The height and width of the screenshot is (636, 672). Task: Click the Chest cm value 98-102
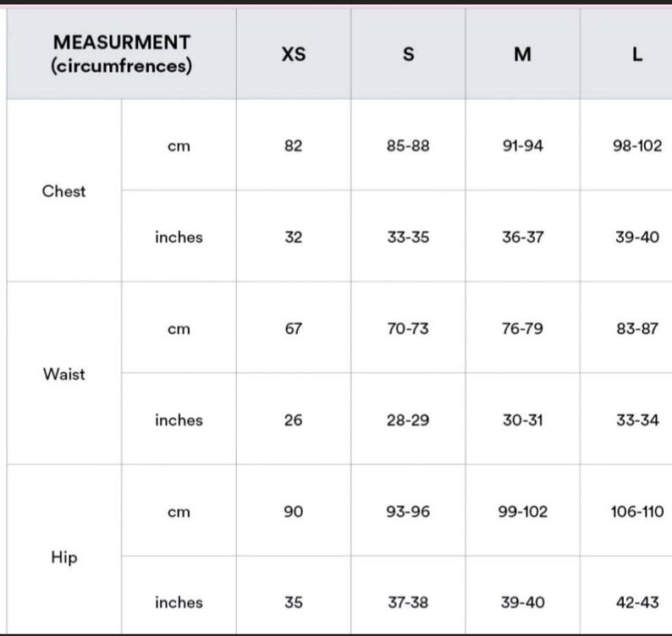637,145
